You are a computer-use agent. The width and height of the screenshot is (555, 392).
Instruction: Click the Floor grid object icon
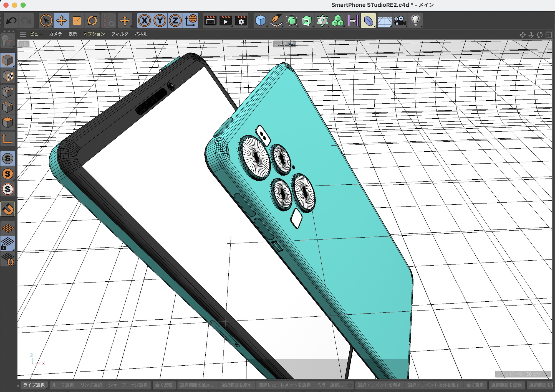coord(384,21)
